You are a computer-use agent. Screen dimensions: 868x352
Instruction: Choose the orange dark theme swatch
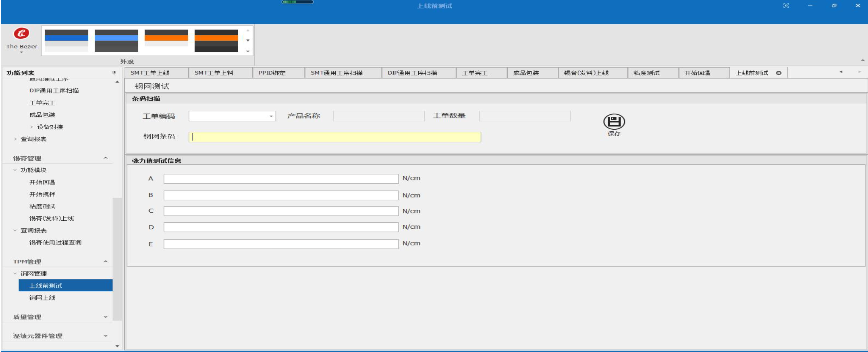pyautogui.click(x=216, y=41)
